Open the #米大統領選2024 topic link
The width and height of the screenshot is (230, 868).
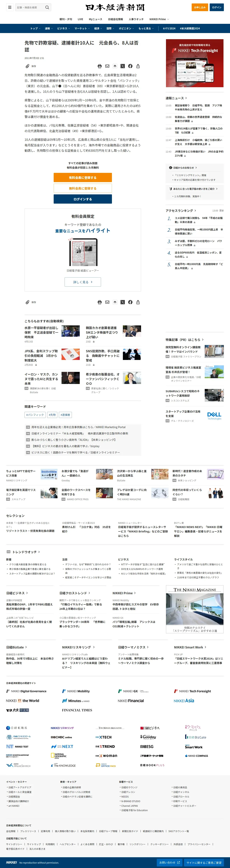coord(190,28)
